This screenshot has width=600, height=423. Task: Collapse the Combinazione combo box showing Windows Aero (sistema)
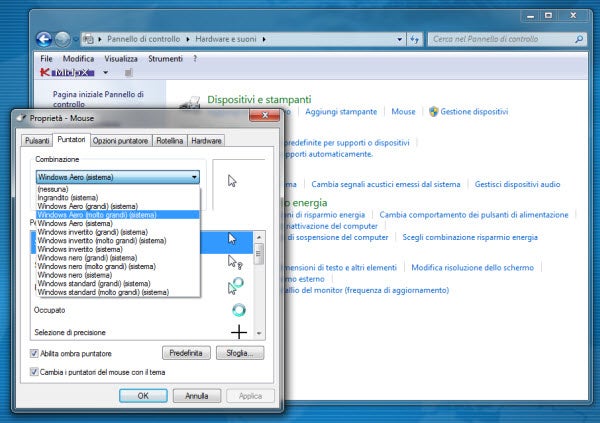[x=117, y=177]
